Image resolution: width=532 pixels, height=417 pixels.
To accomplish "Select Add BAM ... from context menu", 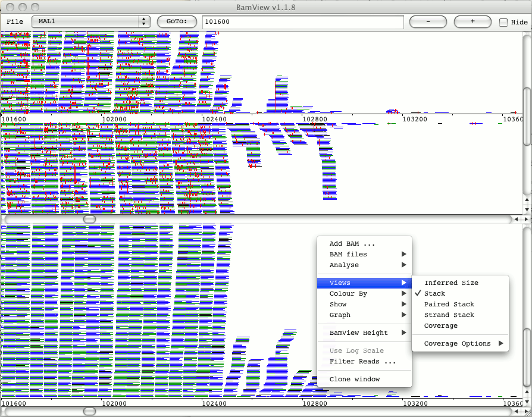I will pyautogui.click(x=352, y=244).
